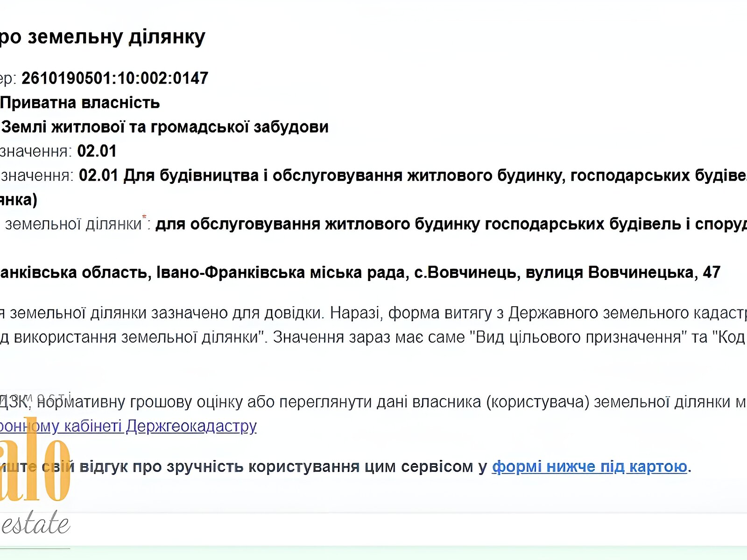
Task: Select the note line starting 'земельної ділянки зазначено для довідки'
Action: 373,313
